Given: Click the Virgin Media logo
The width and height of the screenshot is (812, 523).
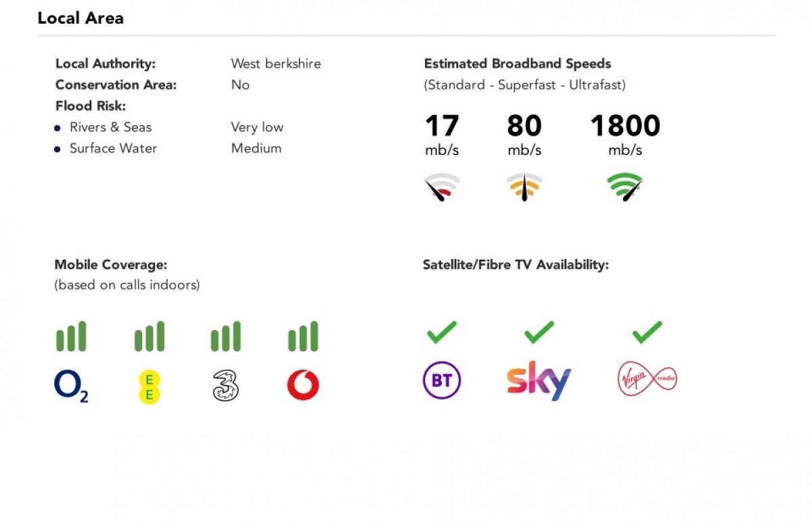Looking at the screenshot, I should (647, 380).
